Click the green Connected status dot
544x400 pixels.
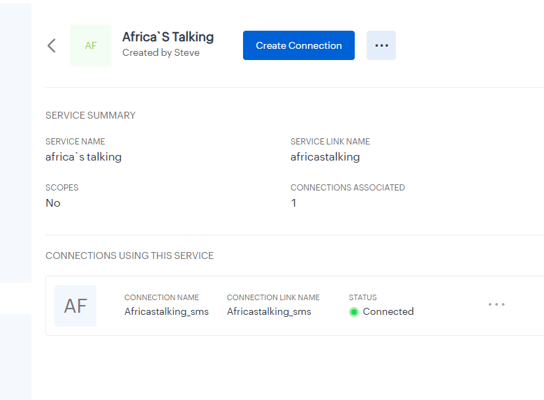click(x=354, y=312)
